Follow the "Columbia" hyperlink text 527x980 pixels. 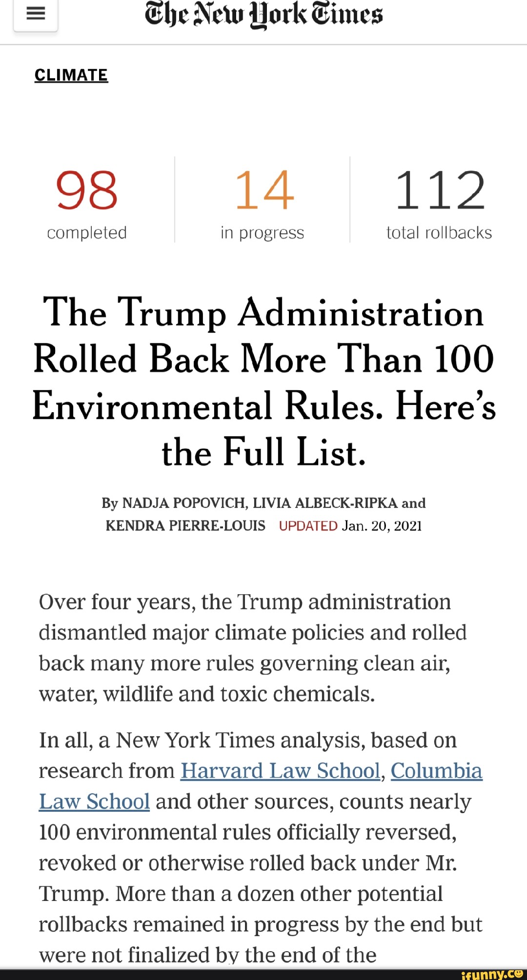436,771
